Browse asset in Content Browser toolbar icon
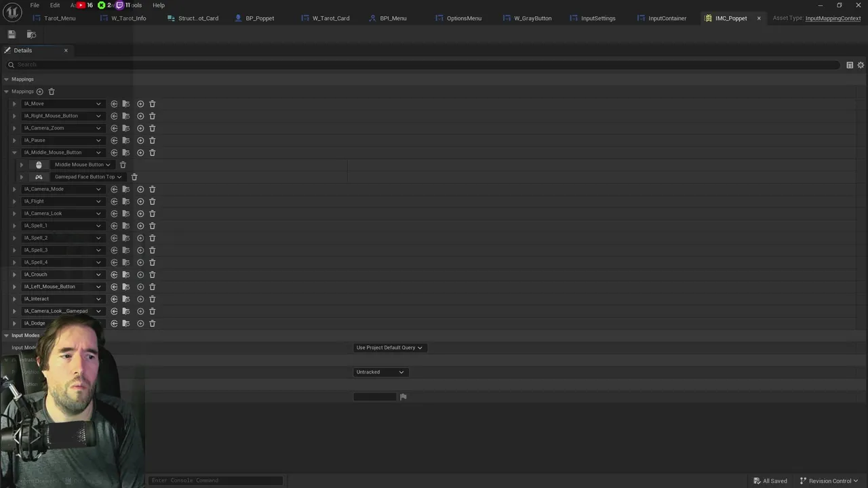 tap(31, 35)
